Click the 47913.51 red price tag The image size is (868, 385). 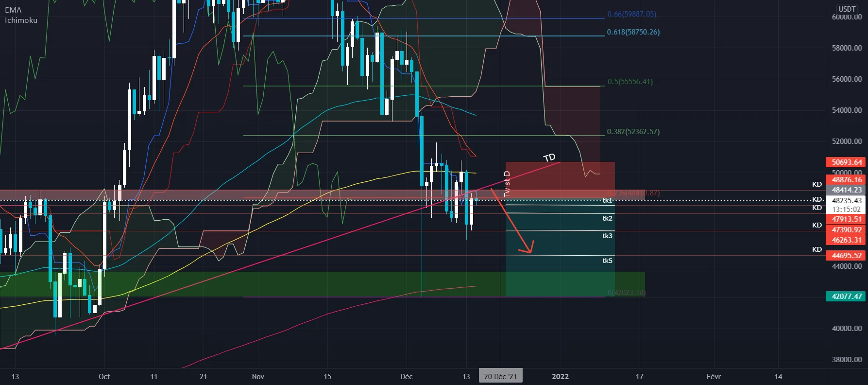coord(846,219)
